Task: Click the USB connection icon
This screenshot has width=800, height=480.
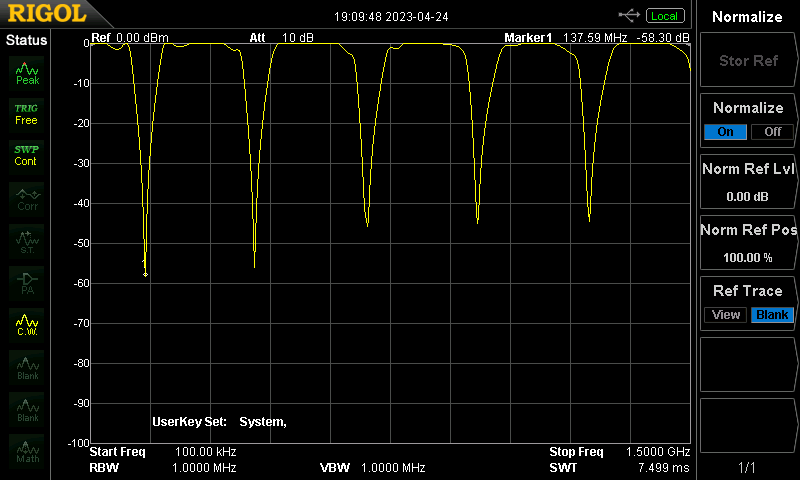Action: (630, 15)
